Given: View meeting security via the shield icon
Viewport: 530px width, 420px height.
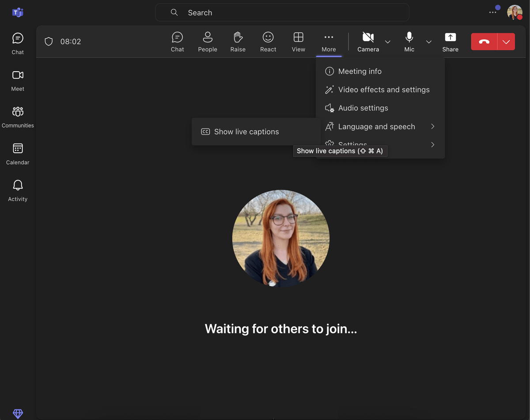Looking at the screenshot, I should click(x=49, y=42).
